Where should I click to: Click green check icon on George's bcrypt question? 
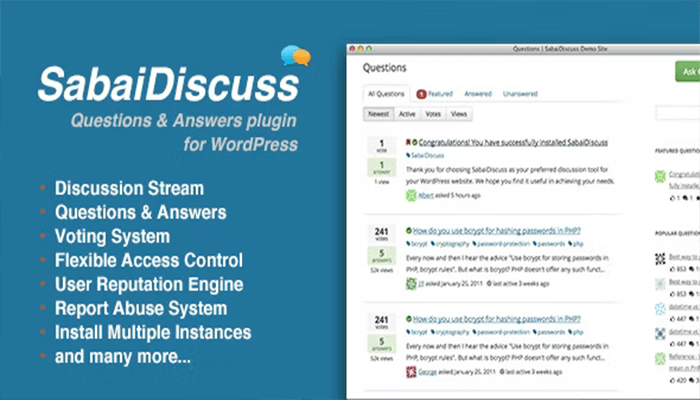408,319
